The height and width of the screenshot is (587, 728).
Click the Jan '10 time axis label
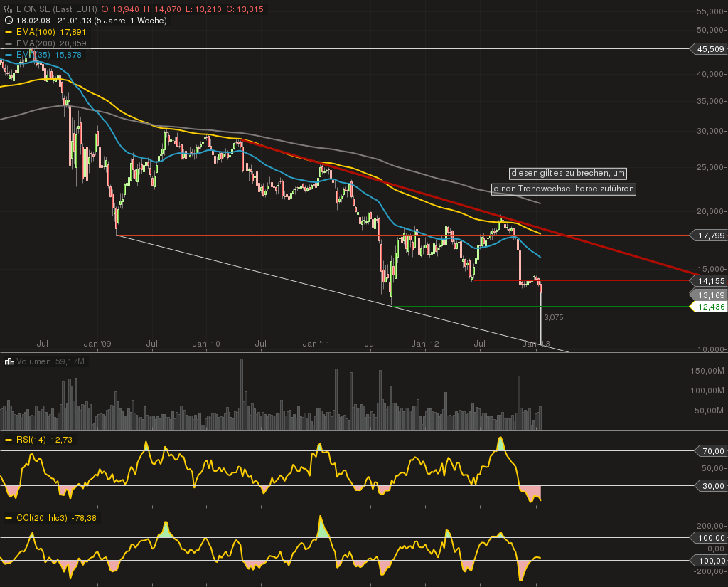pos(207,344)
